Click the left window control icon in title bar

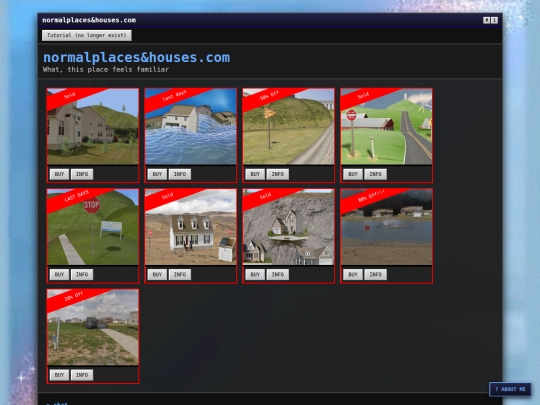(486, 20)
